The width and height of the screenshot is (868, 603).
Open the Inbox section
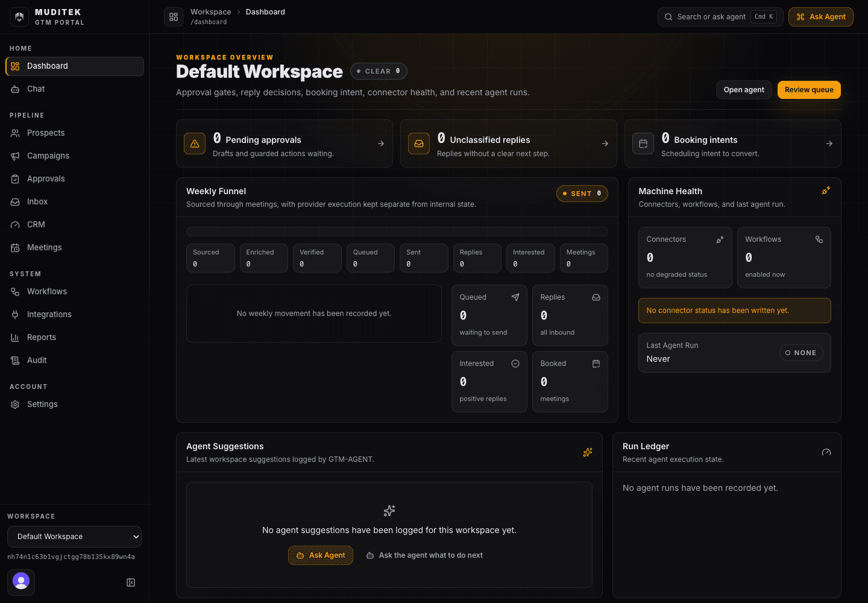tap(75, 202)
